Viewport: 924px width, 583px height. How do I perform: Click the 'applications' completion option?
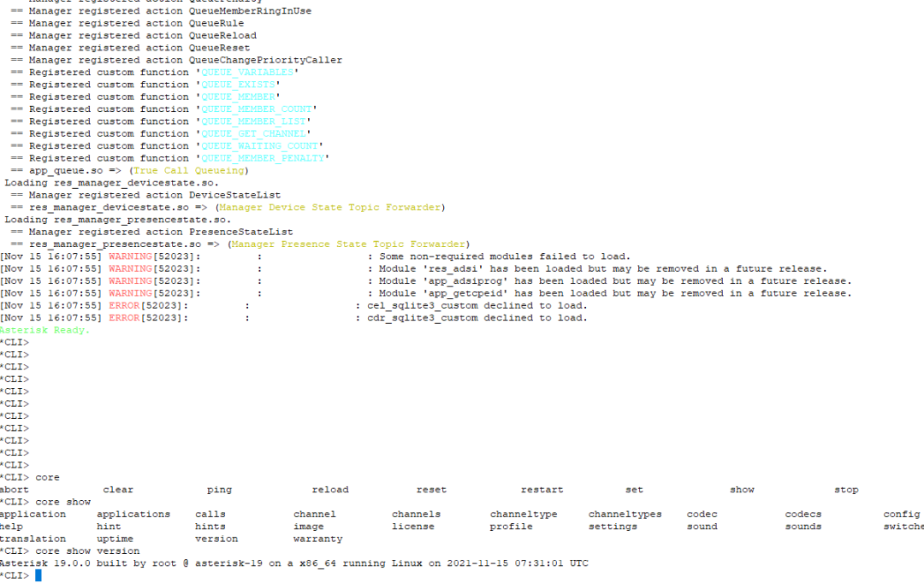[133, 515]
